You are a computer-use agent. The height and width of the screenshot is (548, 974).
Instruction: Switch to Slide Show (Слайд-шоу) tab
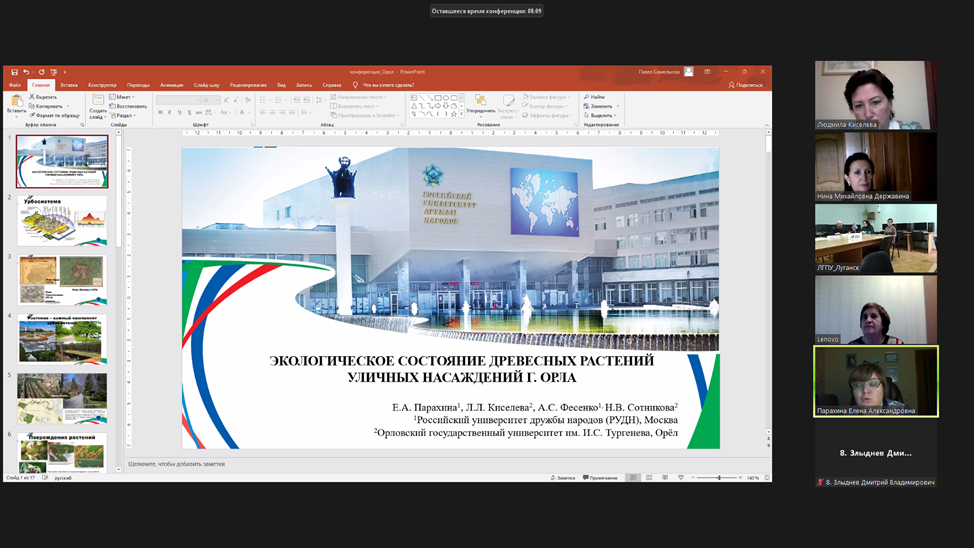pos(207,85)
